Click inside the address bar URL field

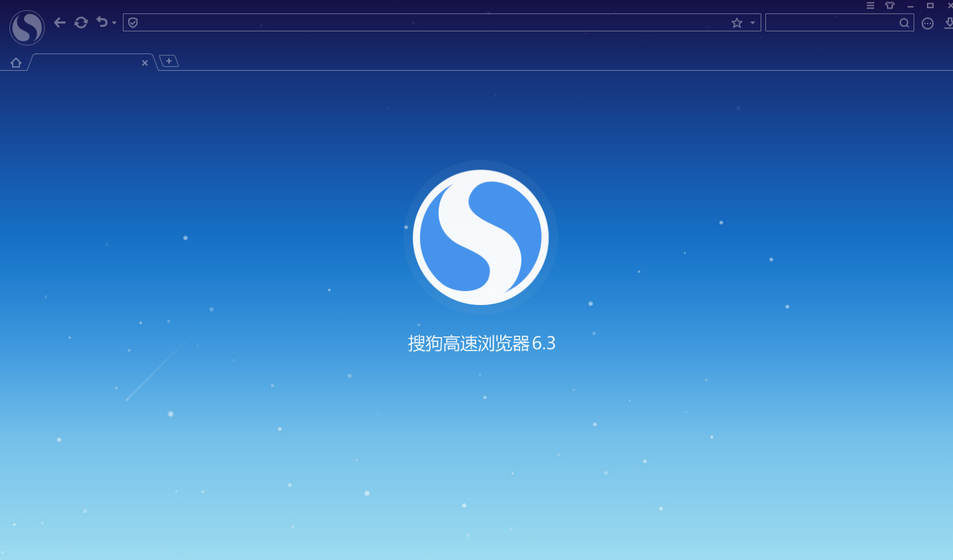tap(427, 23)
